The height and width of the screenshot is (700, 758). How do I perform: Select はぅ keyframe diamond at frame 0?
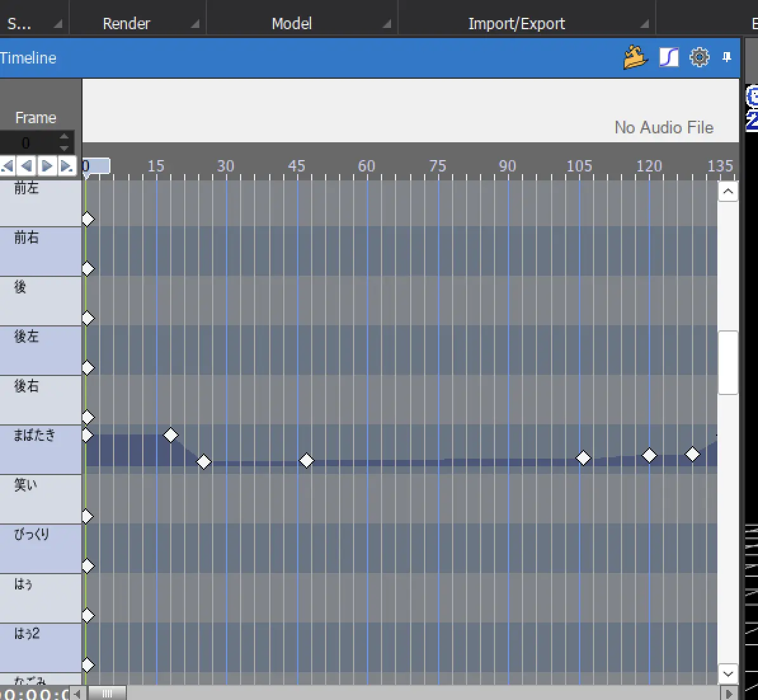tap(88, 616)
